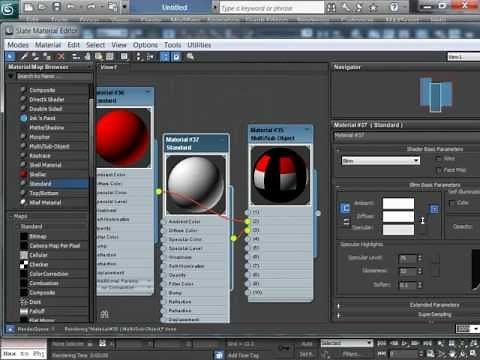Click the Diffuse color swatch

[x=398, y=216]
